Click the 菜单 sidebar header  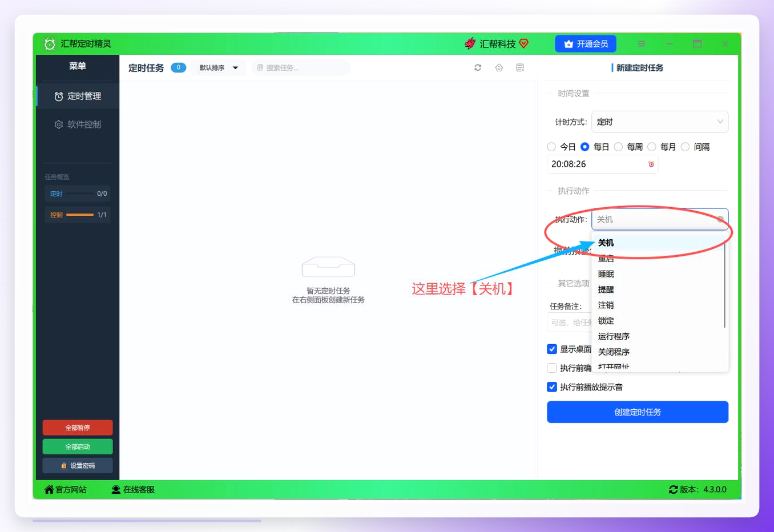coord(78,66)
